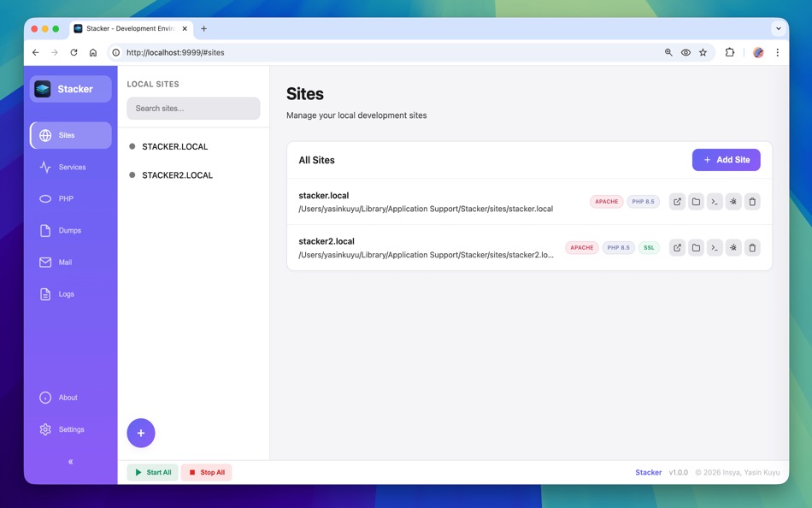Viewport: 812px width, 508px height.
Task: Follow the Stacker link in the footer
Action: pos(648,471)
